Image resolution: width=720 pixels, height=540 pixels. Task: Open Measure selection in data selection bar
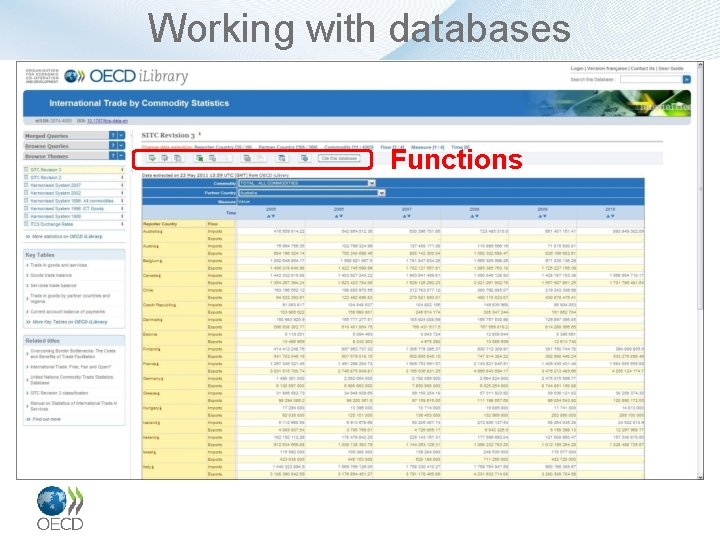[x=428, y=147]
